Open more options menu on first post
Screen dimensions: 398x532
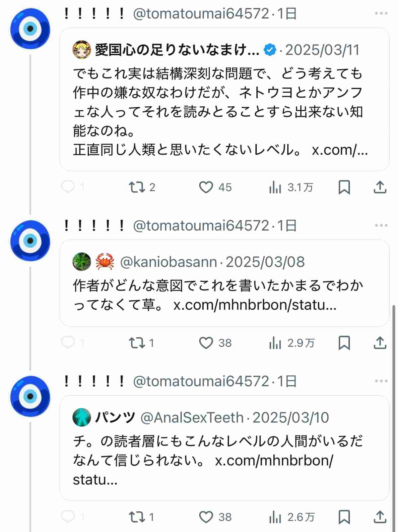[x=381, y=14]
